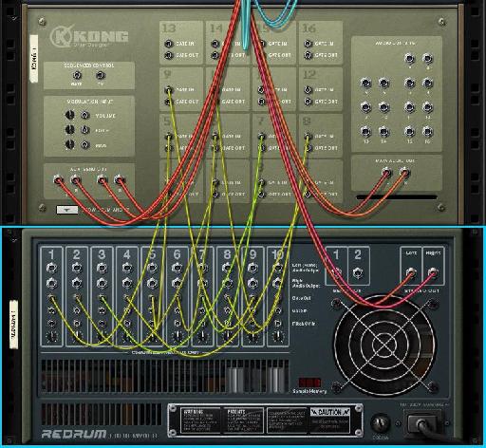Click pad 16 Gate Out jack
This screenshot has width=486, height=448.
(308, 55)
